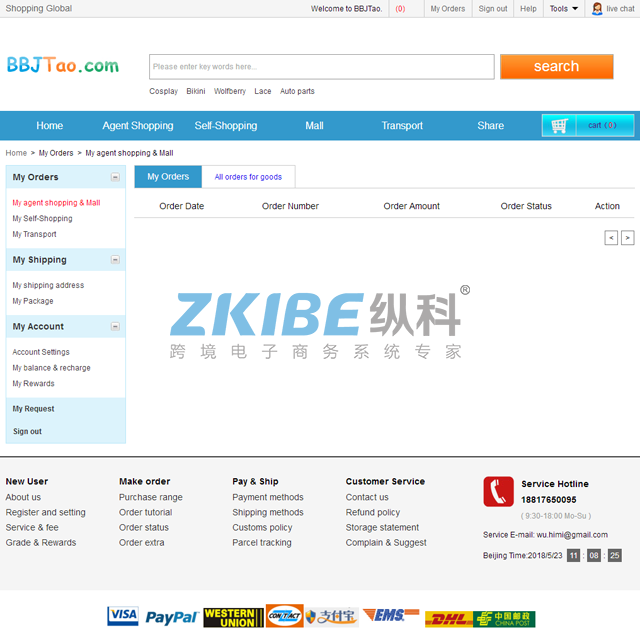Screen dimensions: 640x642
Task: Open My Package in sidebar
Action: coord(33,301)
